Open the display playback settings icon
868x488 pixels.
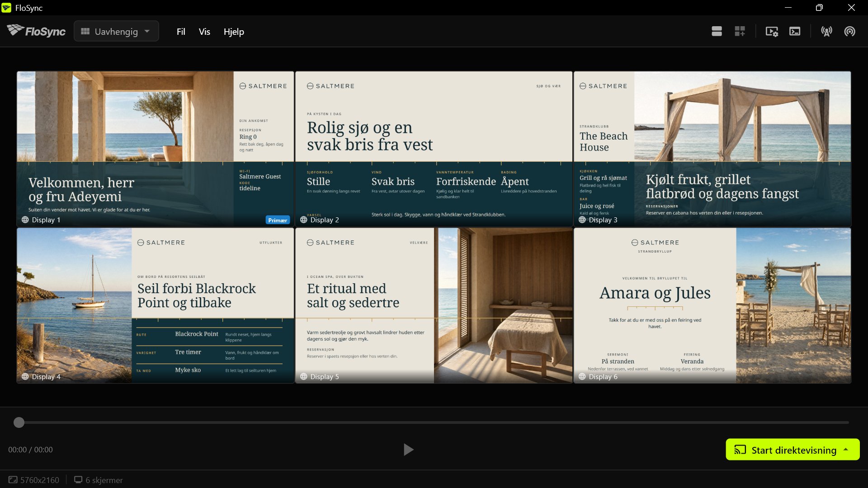[x=772, y=31]
